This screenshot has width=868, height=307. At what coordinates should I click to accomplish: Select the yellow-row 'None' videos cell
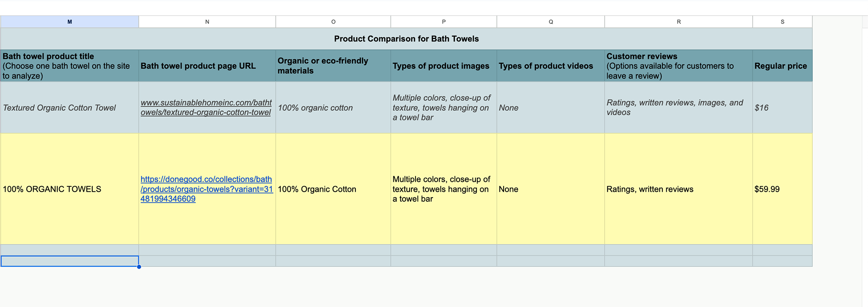(551, 189)
